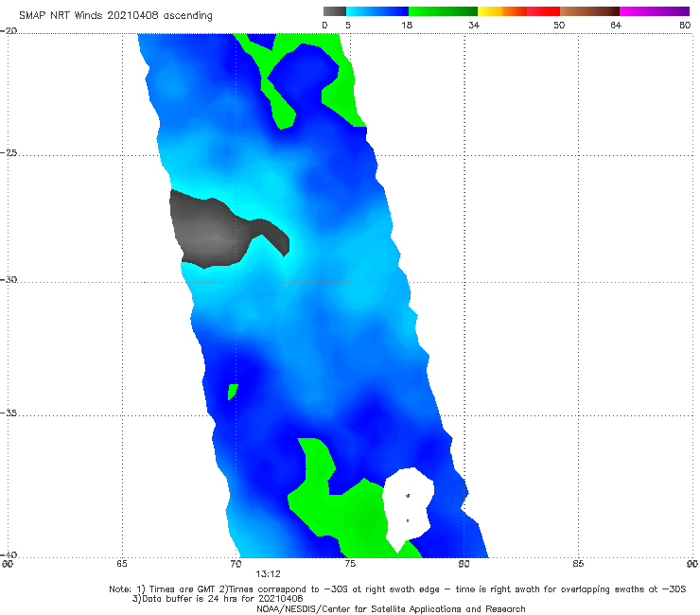Click the color bar label 5
The width and height of the screenshot is (700, 615).
tap(348, 26)
